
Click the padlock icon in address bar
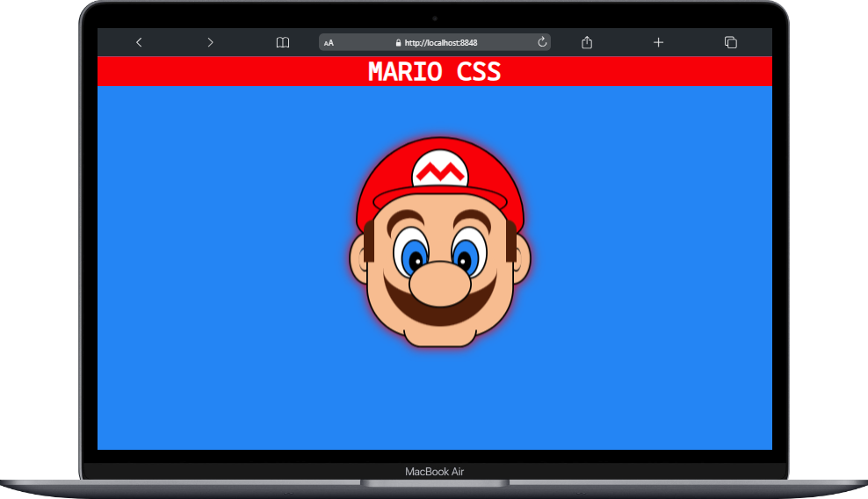click(x=398, y=43)
